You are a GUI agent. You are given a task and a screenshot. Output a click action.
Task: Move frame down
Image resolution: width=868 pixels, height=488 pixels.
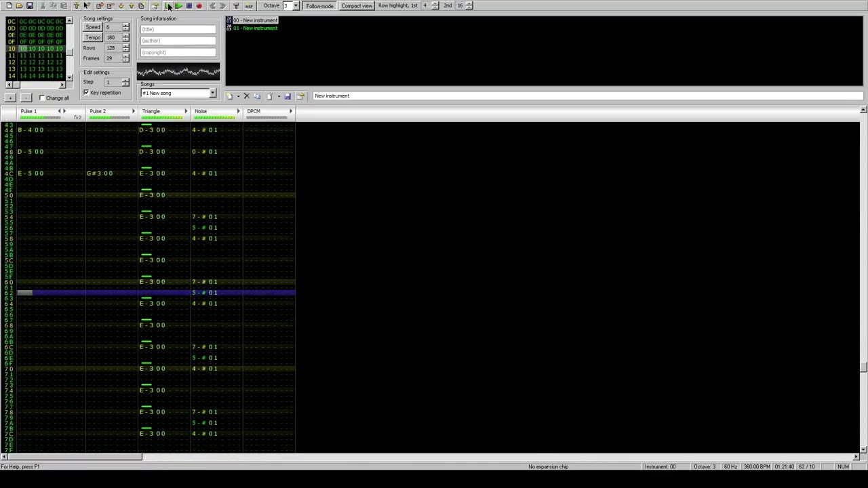(121, 5)
